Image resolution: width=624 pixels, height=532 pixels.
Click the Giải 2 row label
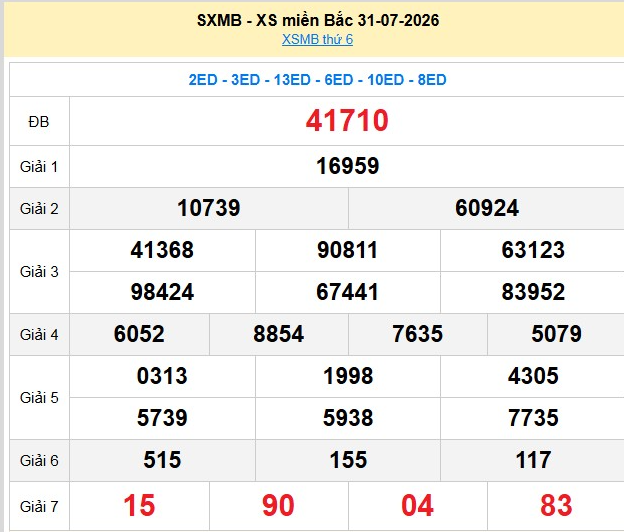coord(39,209)
